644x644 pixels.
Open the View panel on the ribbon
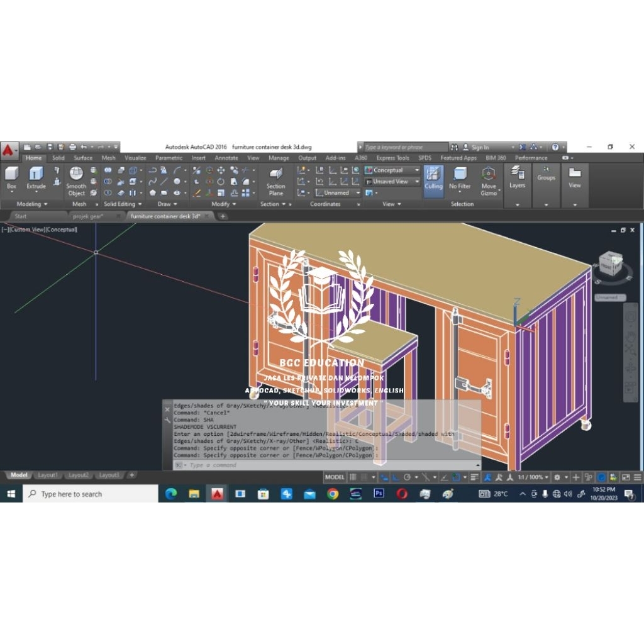coord(575,177)
